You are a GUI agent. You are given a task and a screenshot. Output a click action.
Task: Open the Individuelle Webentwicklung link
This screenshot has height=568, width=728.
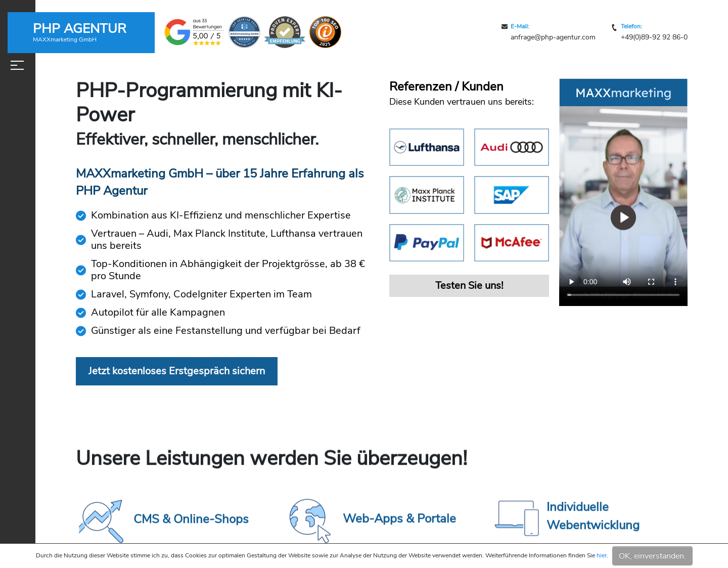point(593,516)
